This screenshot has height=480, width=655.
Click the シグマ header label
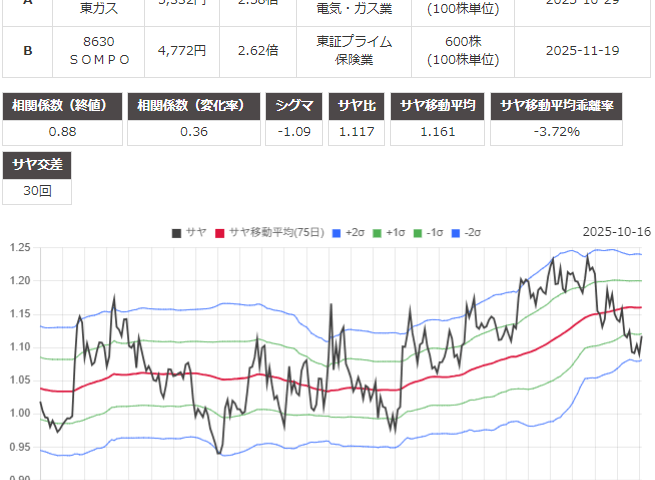click(294, 106)
